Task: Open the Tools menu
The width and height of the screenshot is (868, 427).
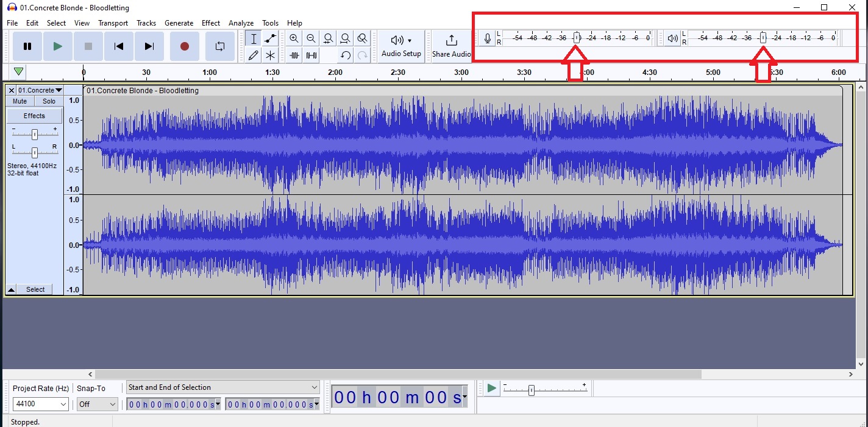Action: 270,23
